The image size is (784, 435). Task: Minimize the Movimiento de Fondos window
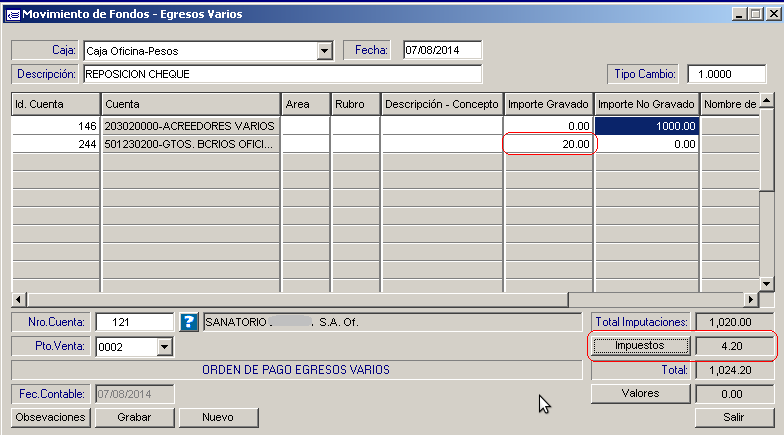[x=740, y=14]
